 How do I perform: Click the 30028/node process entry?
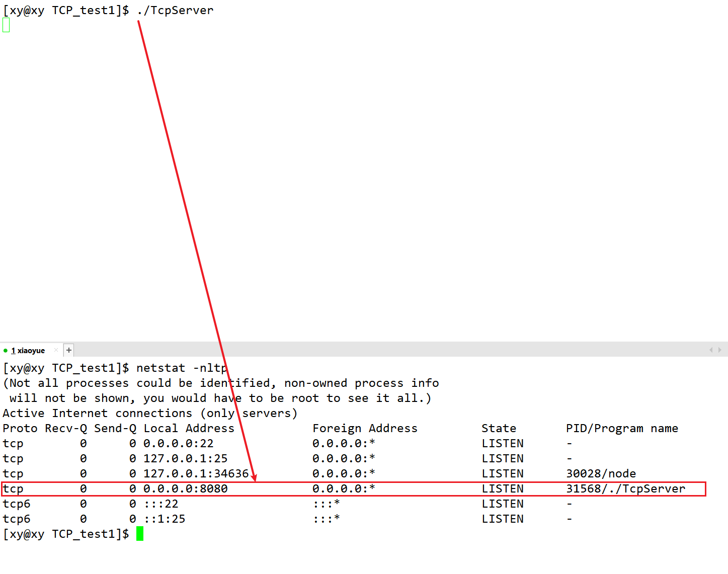601,474
